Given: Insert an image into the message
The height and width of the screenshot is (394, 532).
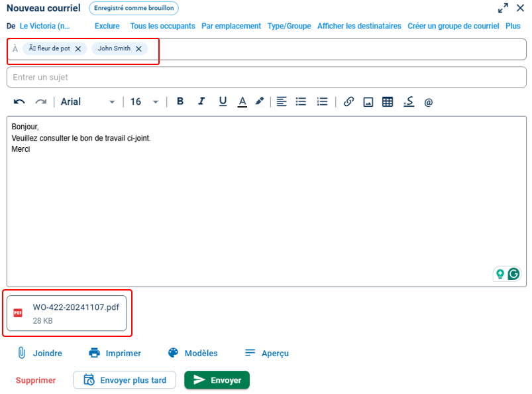Looking at the screenshot, I should (368, 102).
